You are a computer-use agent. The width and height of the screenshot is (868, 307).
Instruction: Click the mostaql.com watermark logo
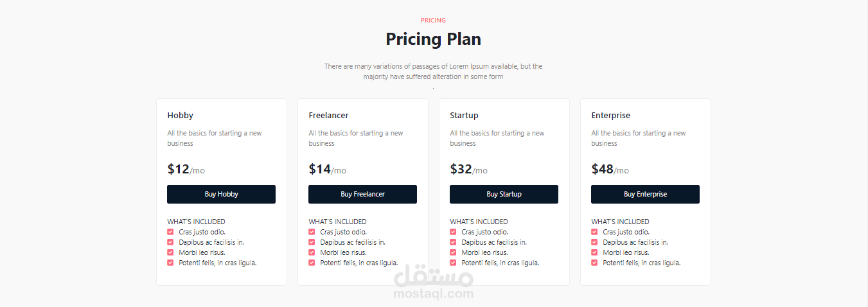(434, 284)
